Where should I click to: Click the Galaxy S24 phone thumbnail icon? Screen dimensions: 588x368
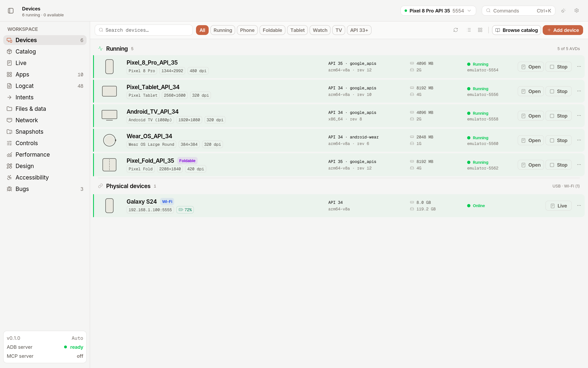tap(109, 206)
